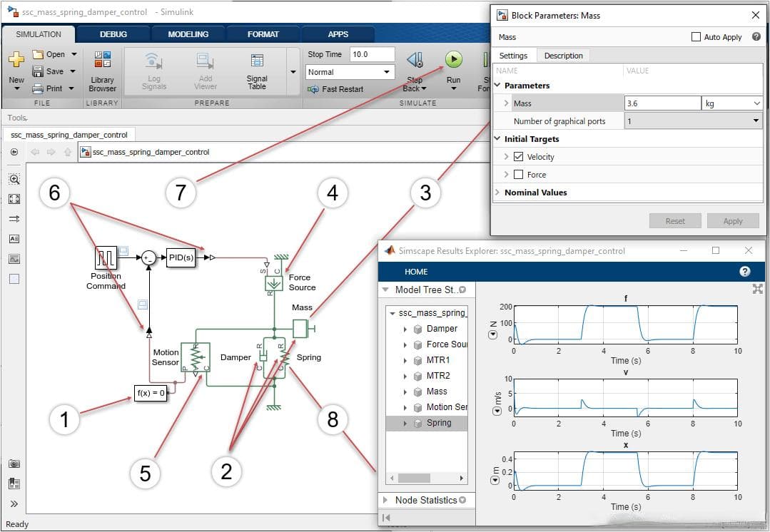
Task: Expand the Damper tree node
Action: (405, 329)
